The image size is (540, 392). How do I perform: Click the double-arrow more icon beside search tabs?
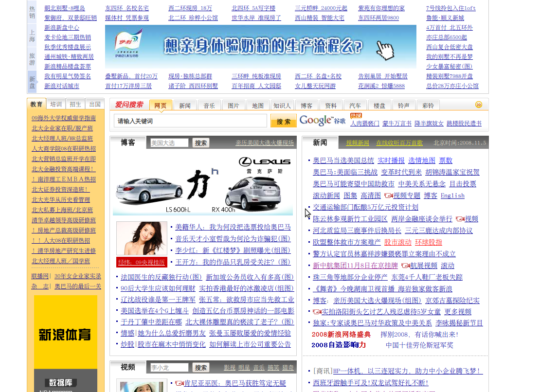click(x=478, y=105)
